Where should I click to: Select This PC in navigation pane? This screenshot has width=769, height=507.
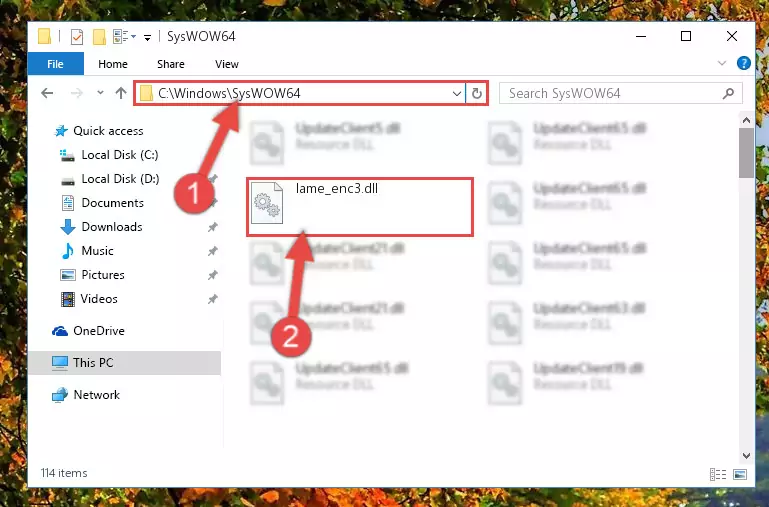click(x=93, y=363)
